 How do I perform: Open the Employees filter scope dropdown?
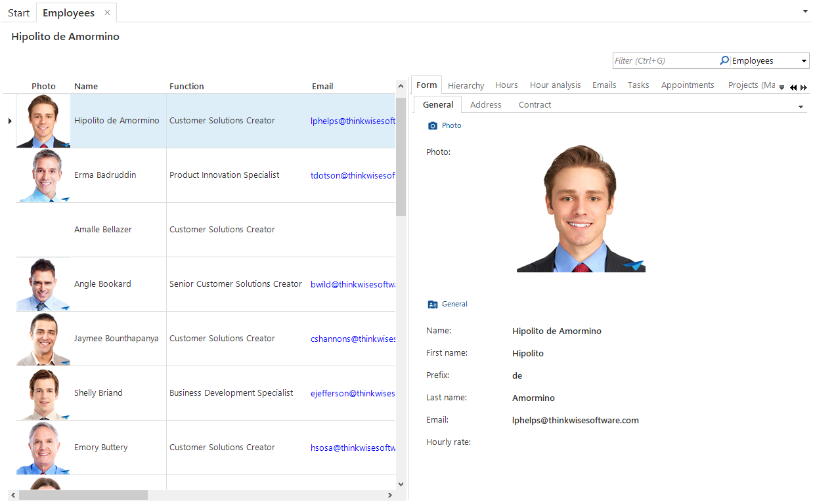tap(804, 61)
